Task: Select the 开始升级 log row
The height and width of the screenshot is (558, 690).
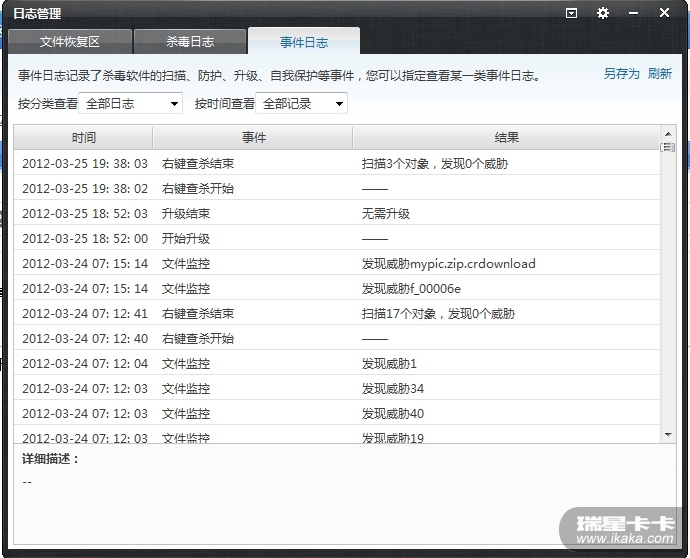Action: pyautogui.click(x=337, y=239)
